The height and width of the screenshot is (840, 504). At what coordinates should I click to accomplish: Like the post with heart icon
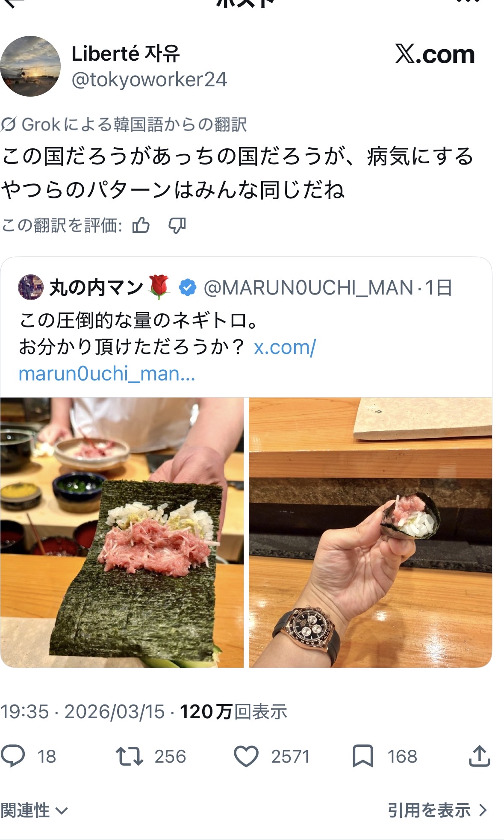(246, 756)
